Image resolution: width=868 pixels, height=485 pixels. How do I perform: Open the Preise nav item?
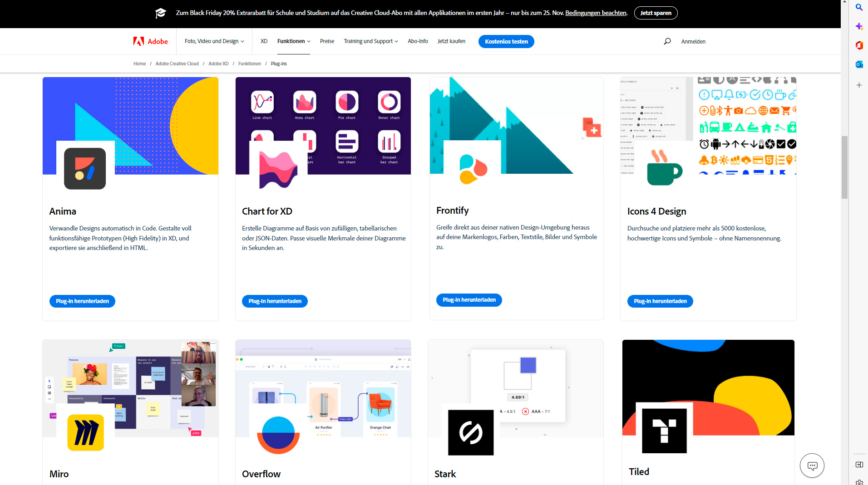click(x=327, y=41)
